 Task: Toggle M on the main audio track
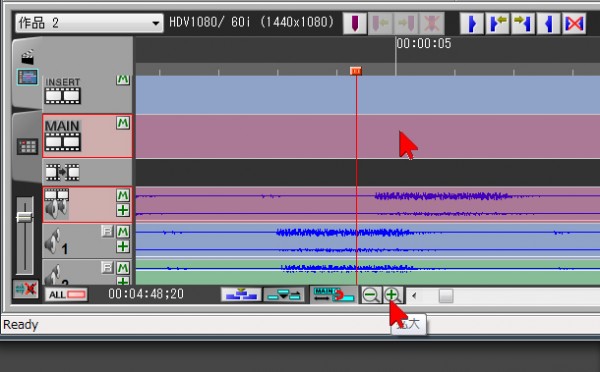pyautogui.click(x=123, y=196)
